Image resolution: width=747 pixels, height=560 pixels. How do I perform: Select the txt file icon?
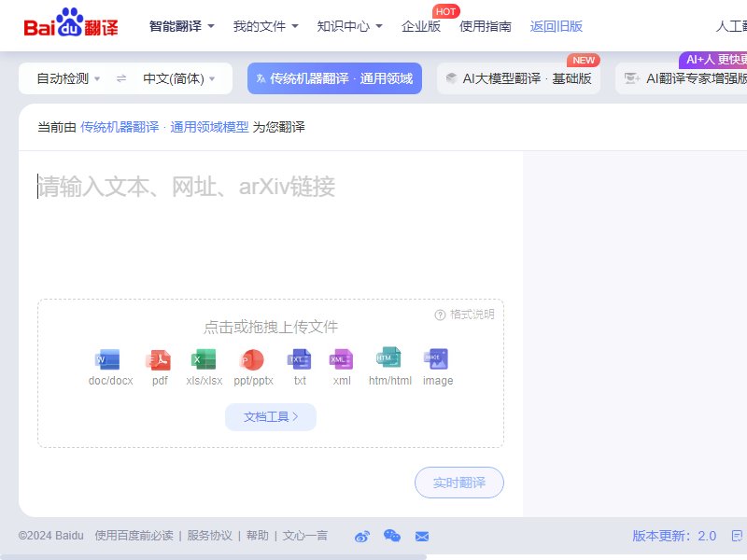coord(299,360)
